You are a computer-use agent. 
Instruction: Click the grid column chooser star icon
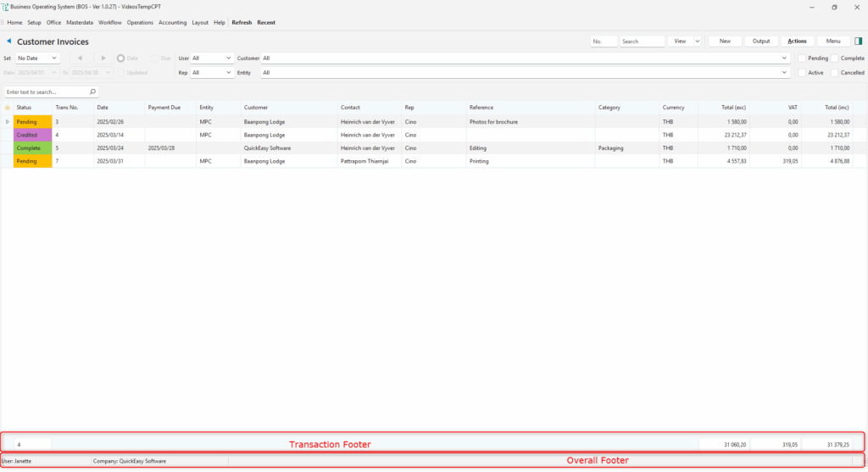pos(8,108)
